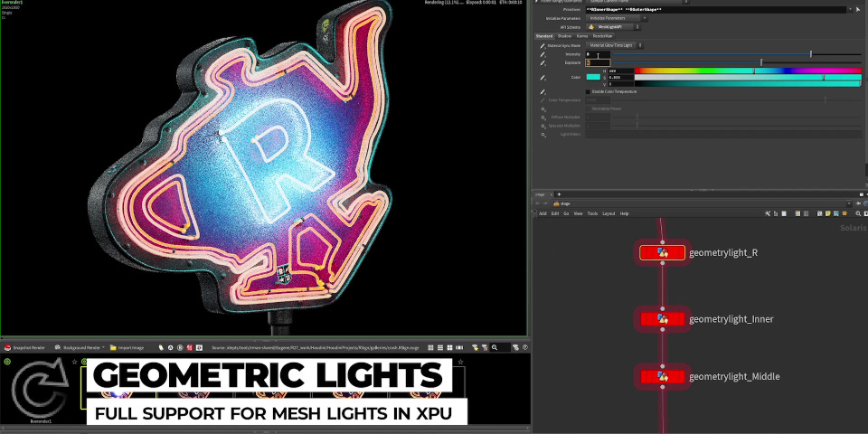This screenshot has width=868, height=434.
Task: Click the pencil icon beside Color
Action: coord(543,77)
